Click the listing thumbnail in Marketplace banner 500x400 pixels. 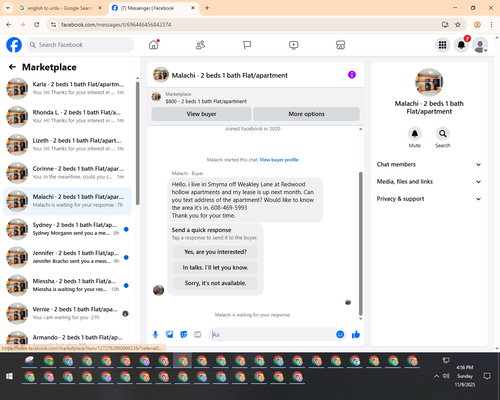[156, 97]
